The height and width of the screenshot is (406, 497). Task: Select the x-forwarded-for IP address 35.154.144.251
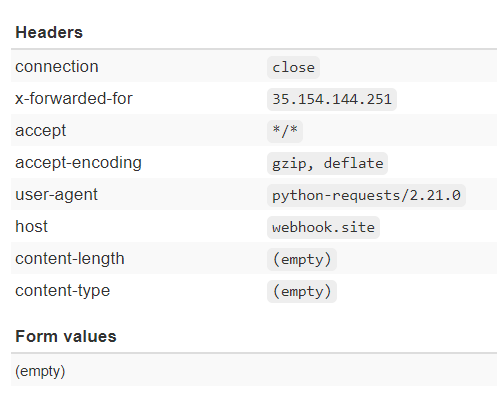332,99
